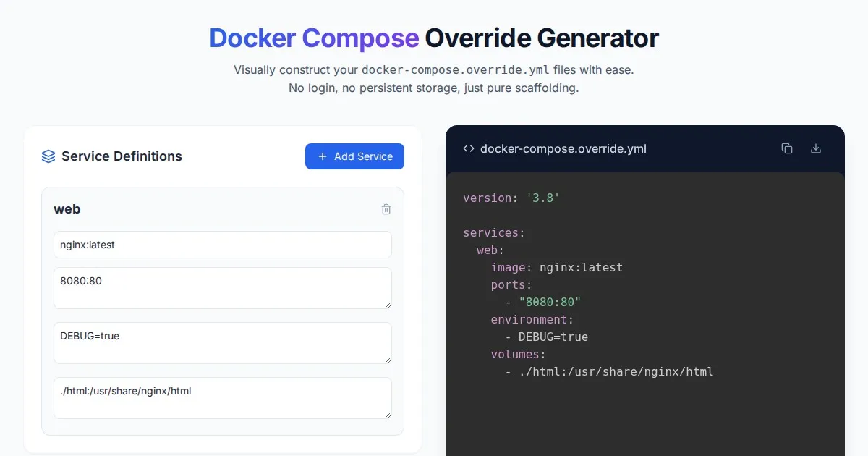Click resize grip on the DEBUG=true textarea
This screenshot has height=456, width=868.
pos(388,360)
